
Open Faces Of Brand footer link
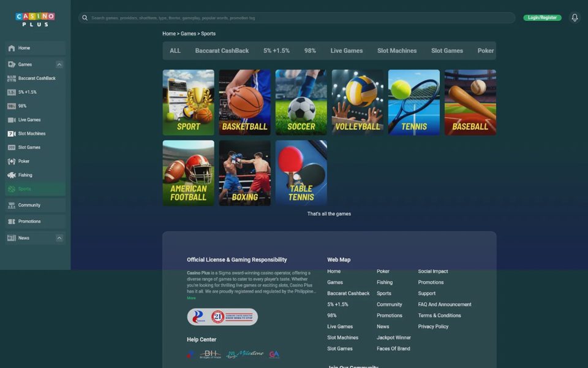[393, 348]
